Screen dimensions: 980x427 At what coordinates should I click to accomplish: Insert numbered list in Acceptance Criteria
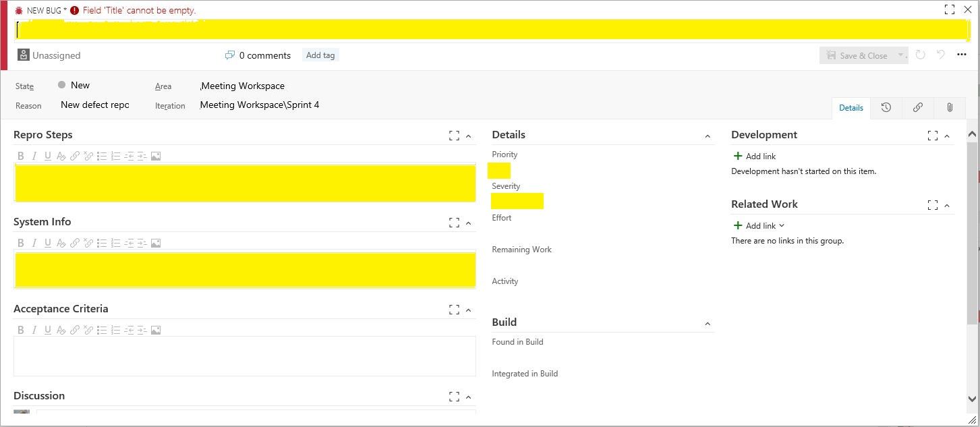pyautogui.click(x=115, y=330)
